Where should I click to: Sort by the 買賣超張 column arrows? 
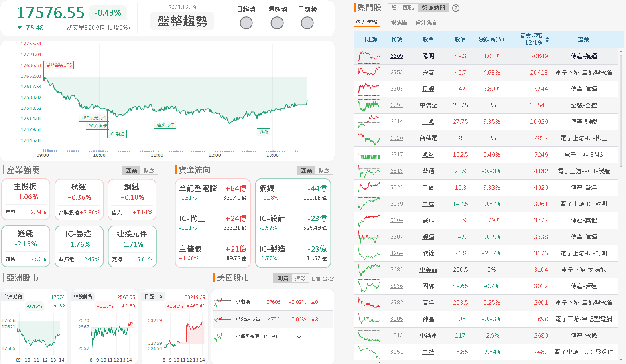[547, 39]
